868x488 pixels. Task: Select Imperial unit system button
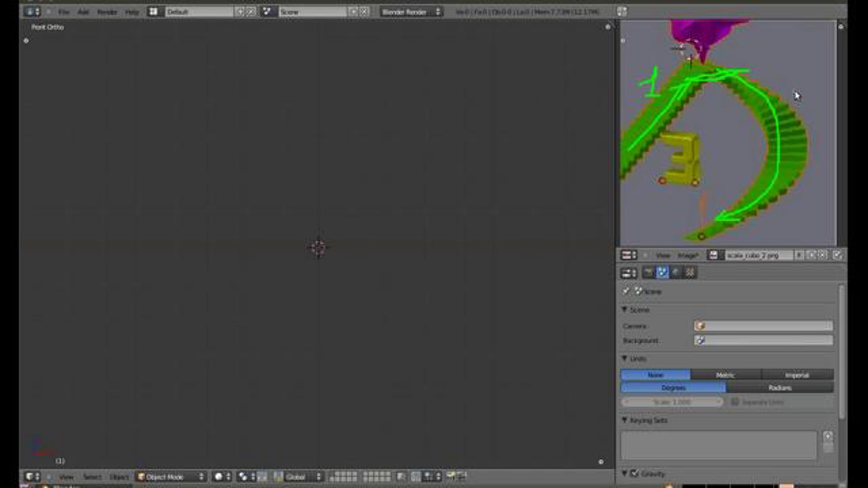click(797, 375)
